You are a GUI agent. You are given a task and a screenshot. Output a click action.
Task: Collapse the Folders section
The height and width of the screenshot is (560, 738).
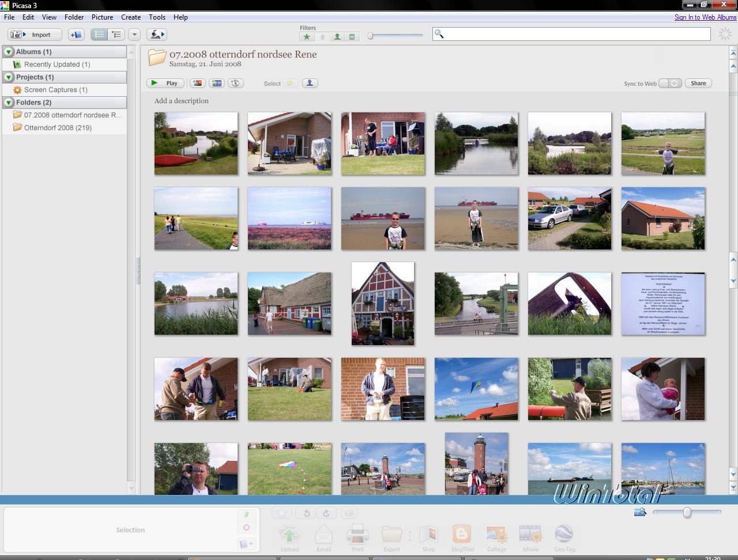(9, 103)
